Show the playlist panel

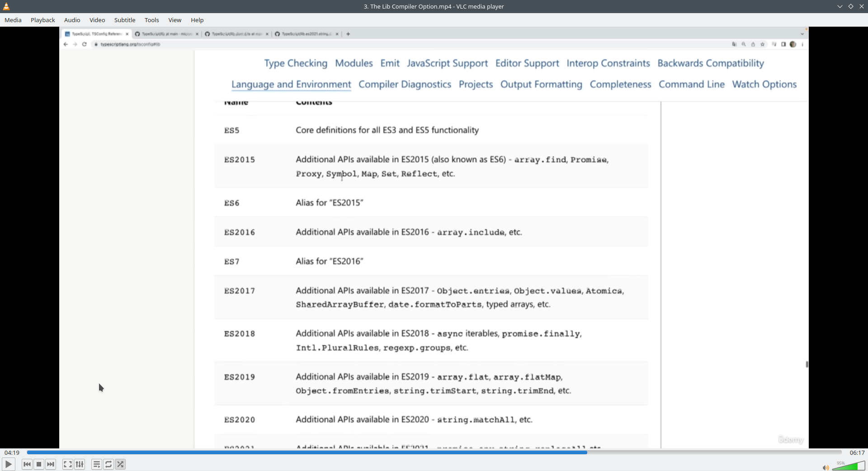[x=96, y=464]
